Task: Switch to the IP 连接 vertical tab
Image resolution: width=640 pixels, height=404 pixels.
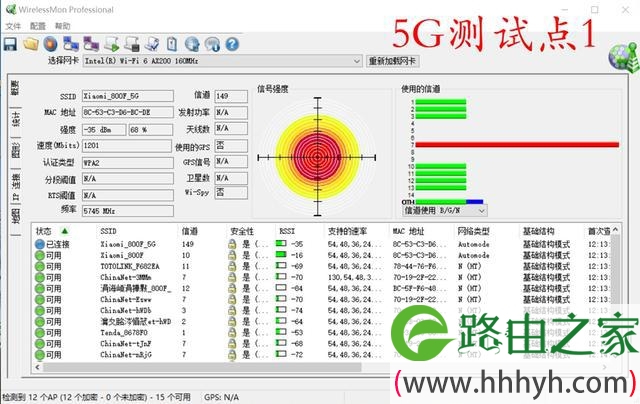Action: click(x=15, y=186)
